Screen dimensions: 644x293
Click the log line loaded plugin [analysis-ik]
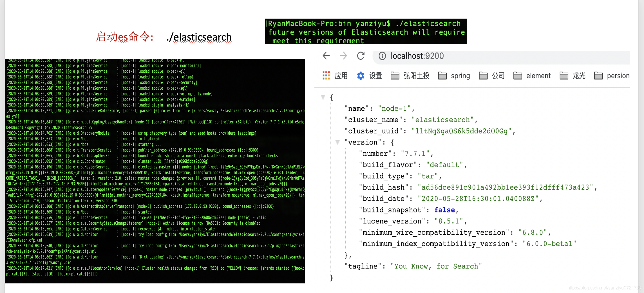pyautogui.click(x=98, y=105)
